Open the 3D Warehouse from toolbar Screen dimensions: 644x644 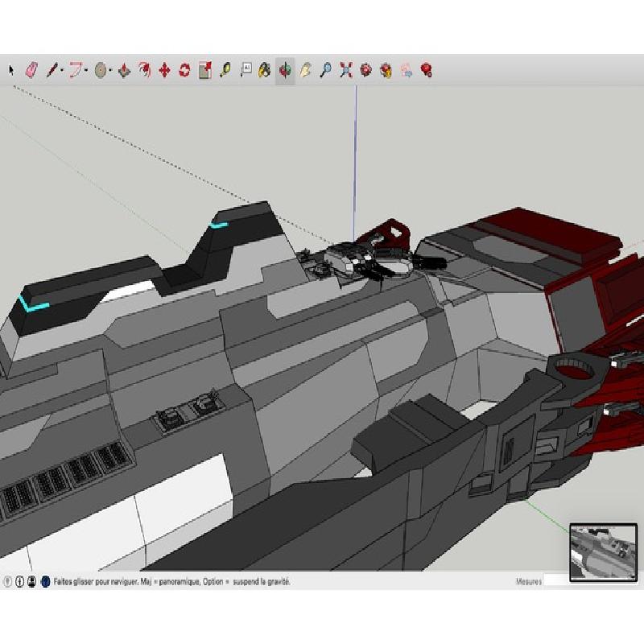click(366, 71)
